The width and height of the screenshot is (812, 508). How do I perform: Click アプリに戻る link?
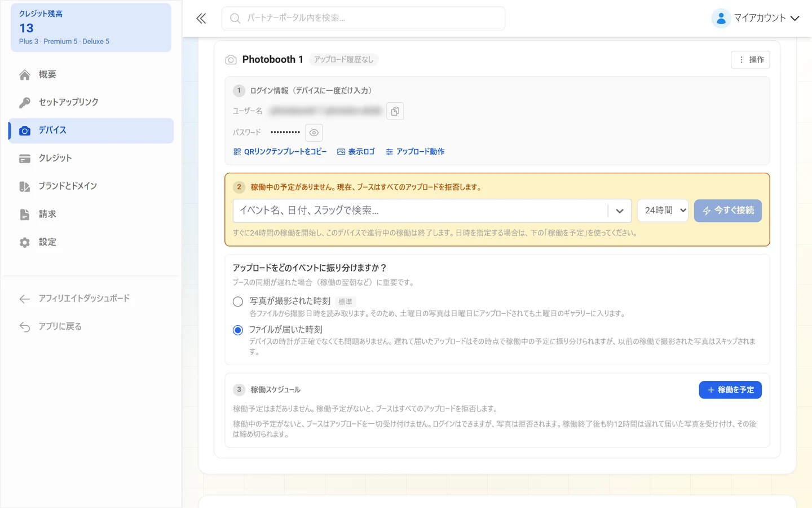click(91, 327)
